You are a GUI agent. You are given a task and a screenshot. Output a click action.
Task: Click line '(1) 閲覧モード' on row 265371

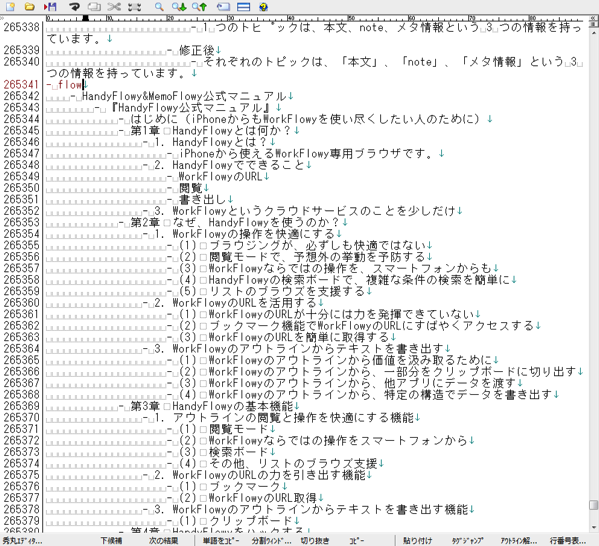223,428
